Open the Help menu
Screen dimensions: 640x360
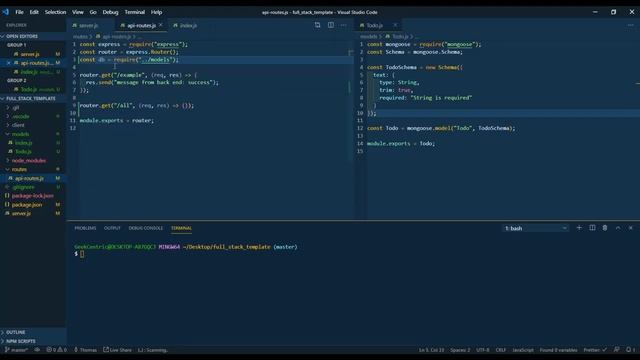click(x=156, y=12)
